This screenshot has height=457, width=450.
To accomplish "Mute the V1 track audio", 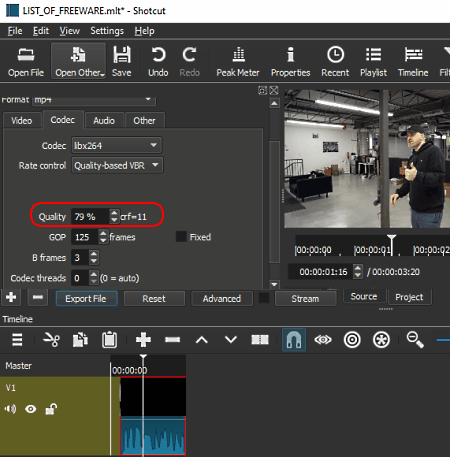I will coord(10,409).
